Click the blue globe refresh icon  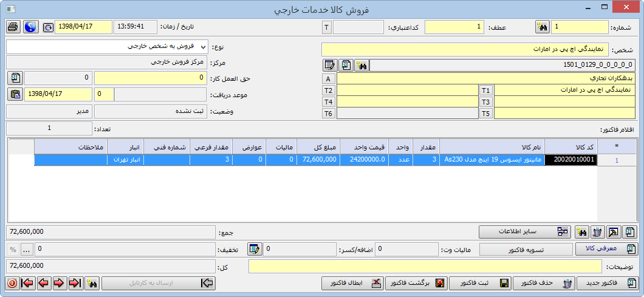(31, 27)
